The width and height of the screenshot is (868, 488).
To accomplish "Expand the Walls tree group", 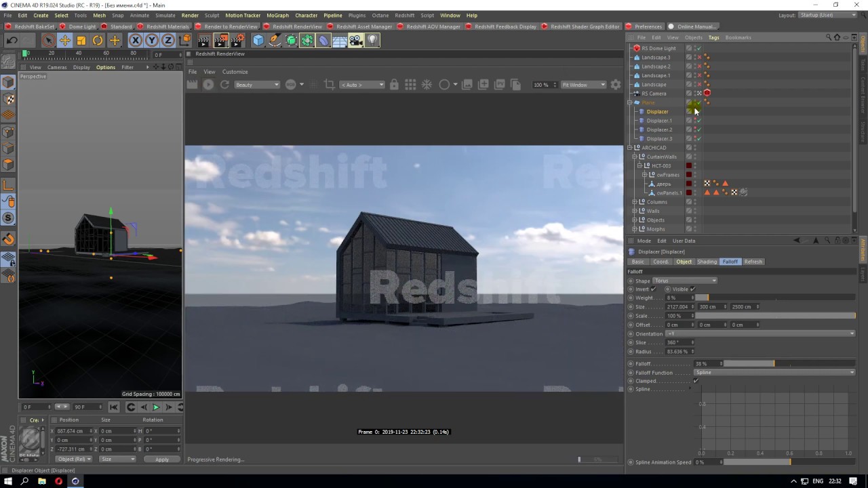I will coord(635,211).
